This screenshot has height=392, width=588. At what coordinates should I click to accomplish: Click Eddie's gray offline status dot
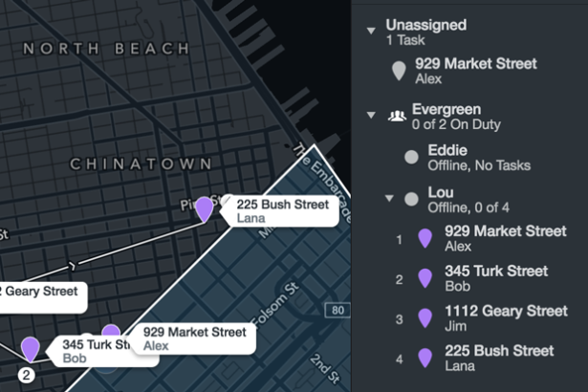point(411,157)
